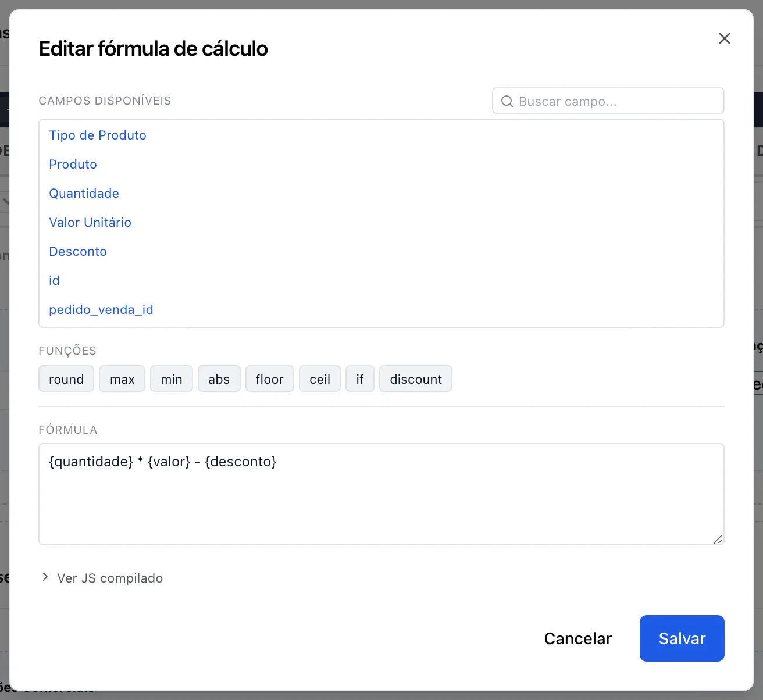Image resolution: width=763 pixels, height=700 pixels.
Task: Add the abs function
Action: pos(219,378)
